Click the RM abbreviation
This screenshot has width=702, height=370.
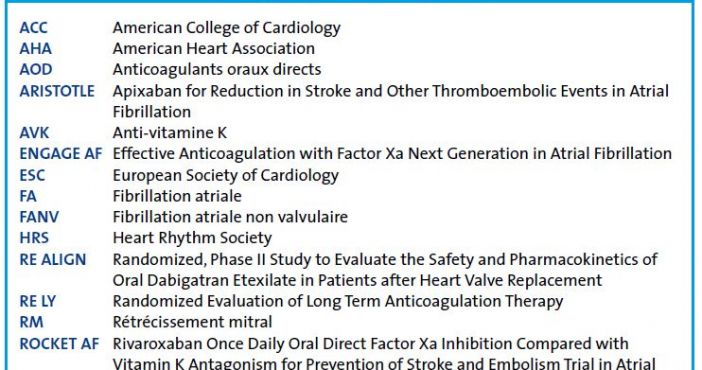[x=31, y=322]
